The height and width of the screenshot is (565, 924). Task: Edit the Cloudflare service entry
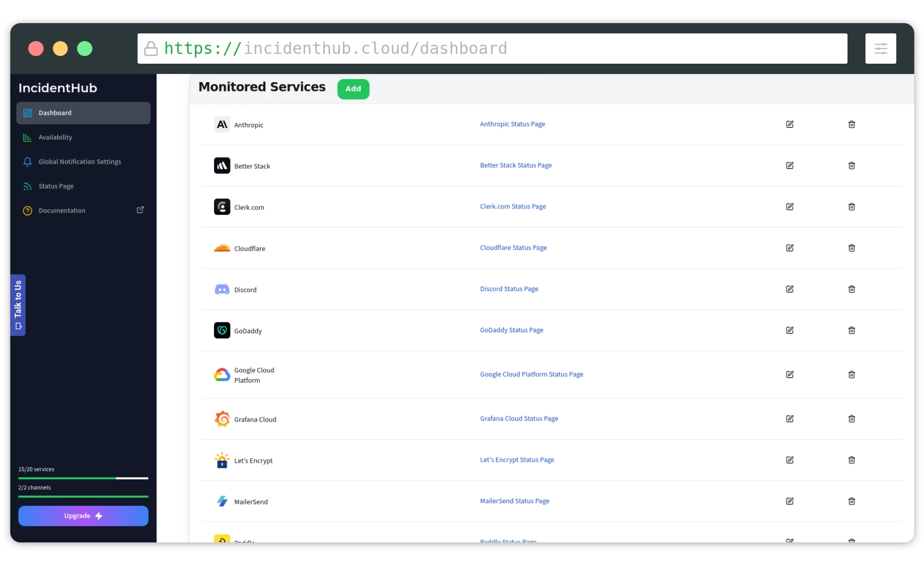(x=790, y=248)
